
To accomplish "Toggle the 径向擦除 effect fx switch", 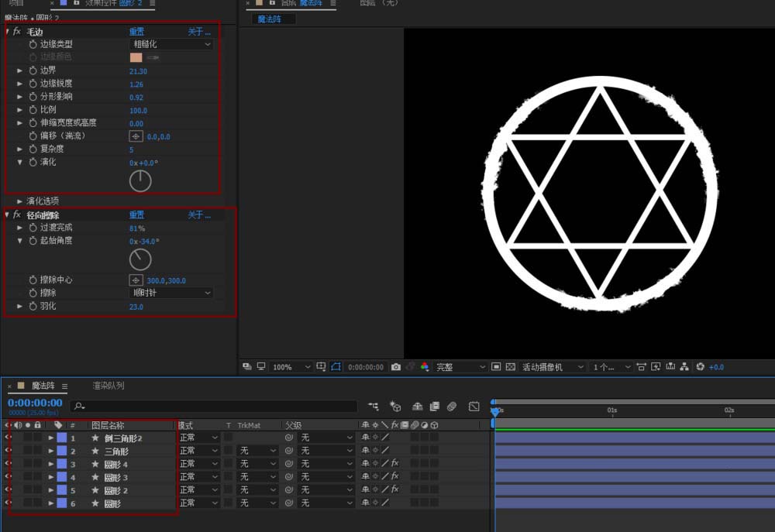I will pos(16,215).
